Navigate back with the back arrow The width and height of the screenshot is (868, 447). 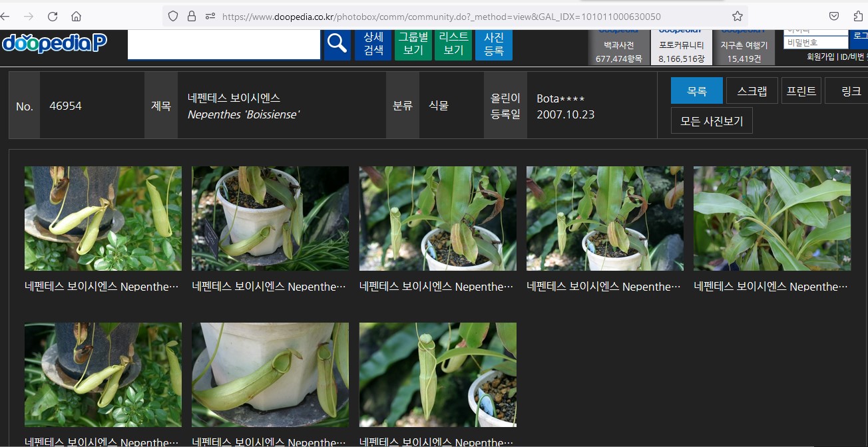pyautogui.click(x=5, y=16)
